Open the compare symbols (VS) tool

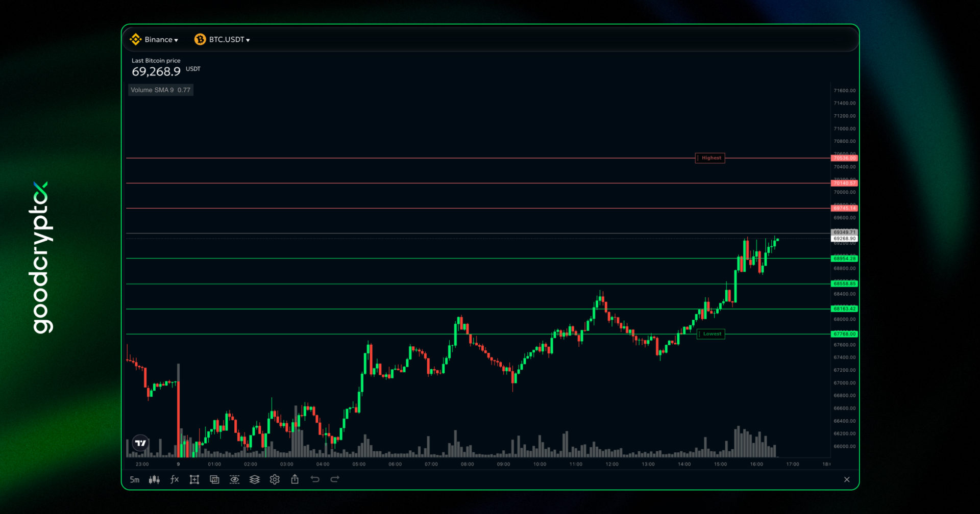click(x=214, y=479)
